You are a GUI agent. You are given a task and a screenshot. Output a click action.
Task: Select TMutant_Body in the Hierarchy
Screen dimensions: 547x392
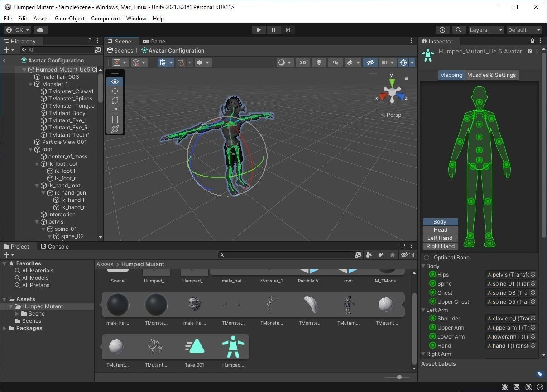tap(67, 113)
